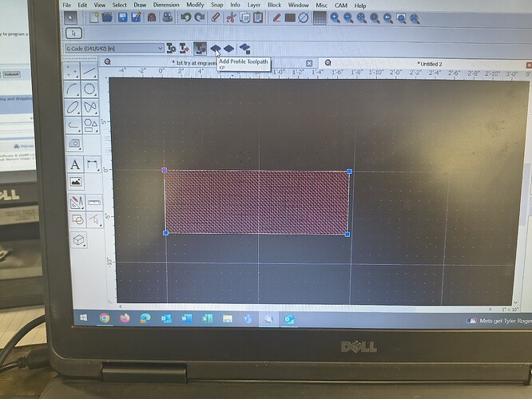The height and width of the screenshot is (399, 532).
Task: Open the measuring ruler tools
Action: (x=94, y=203)
